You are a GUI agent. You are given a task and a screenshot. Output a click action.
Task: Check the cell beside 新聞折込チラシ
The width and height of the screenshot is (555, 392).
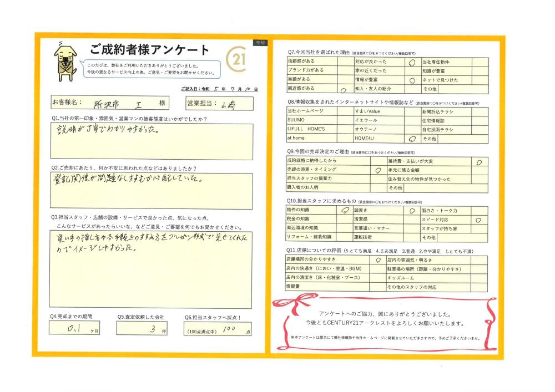point(480,111)
